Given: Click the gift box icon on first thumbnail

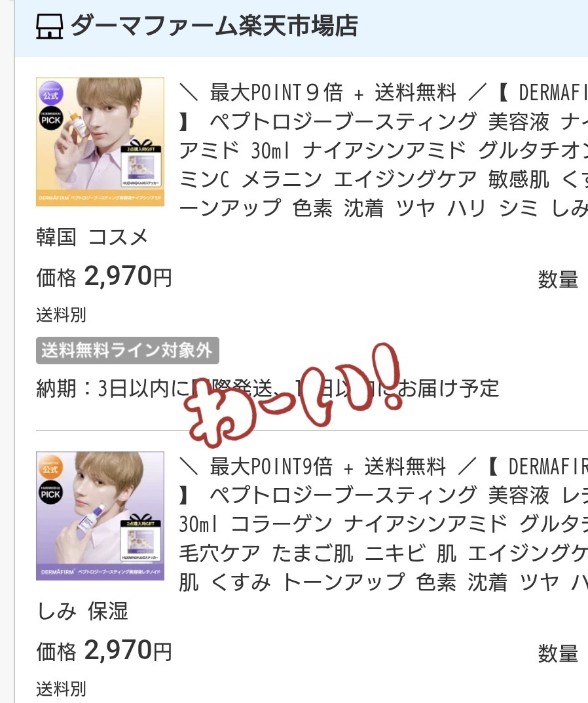Looking at the screenshot, I should 141,143.
